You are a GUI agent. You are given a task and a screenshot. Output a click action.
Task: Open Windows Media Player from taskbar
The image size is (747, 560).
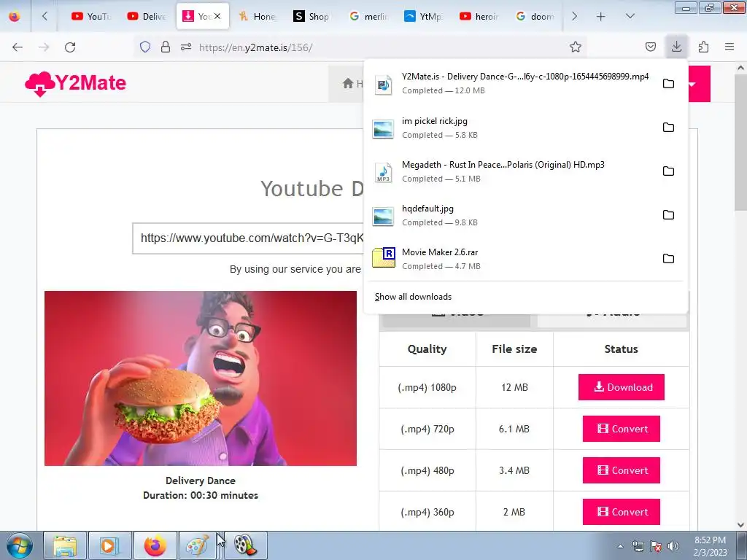[x=109, y=545]
